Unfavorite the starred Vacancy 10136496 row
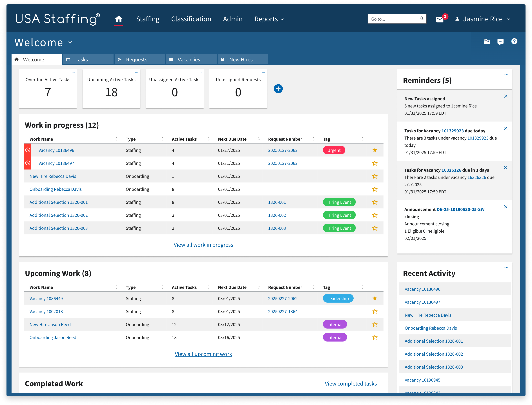This screenshot has height=405, width=532. point(375,150)
